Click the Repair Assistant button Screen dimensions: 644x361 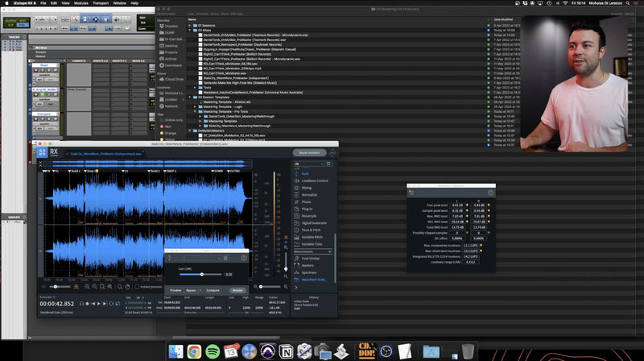pos(310,151)
